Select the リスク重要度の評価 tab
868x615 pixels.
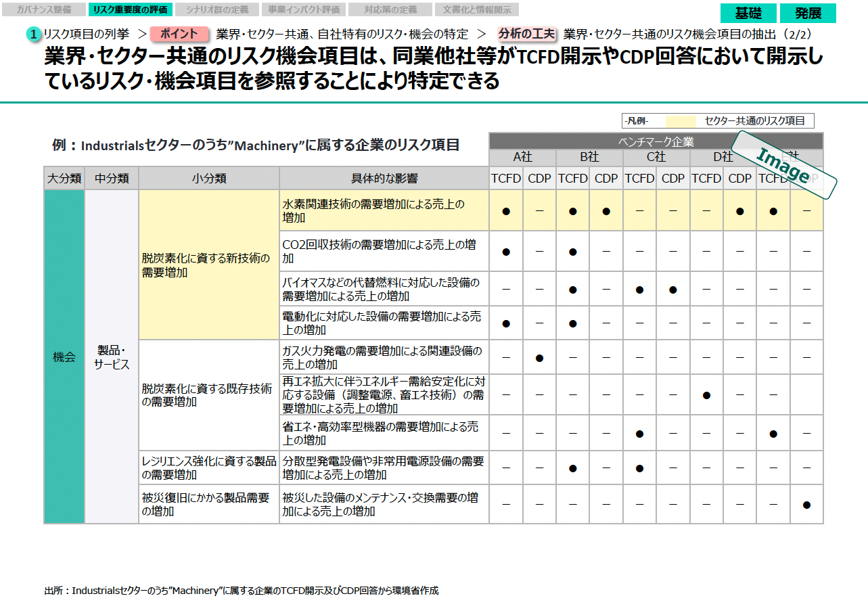click(x=131, y=10)
